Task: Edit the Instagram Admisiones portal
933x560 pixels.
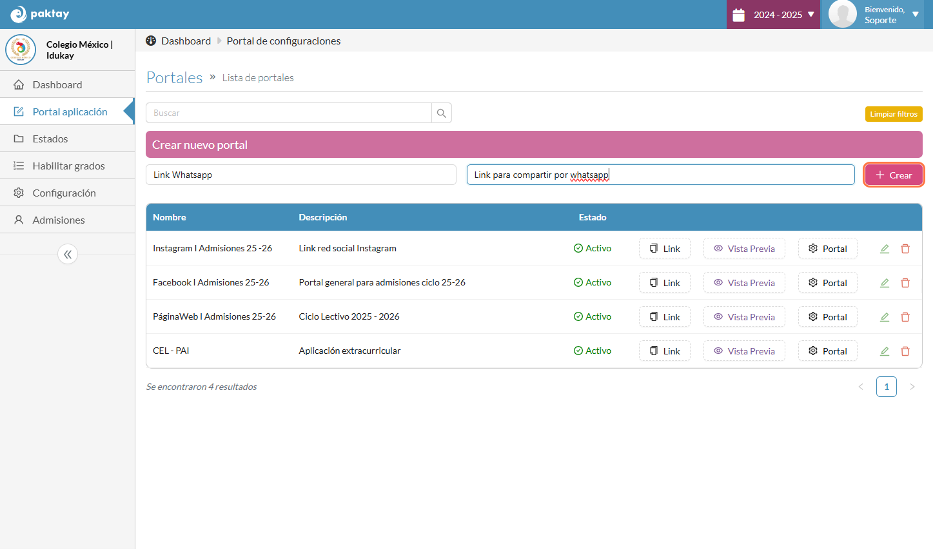Action: click(x=885, y=249)
